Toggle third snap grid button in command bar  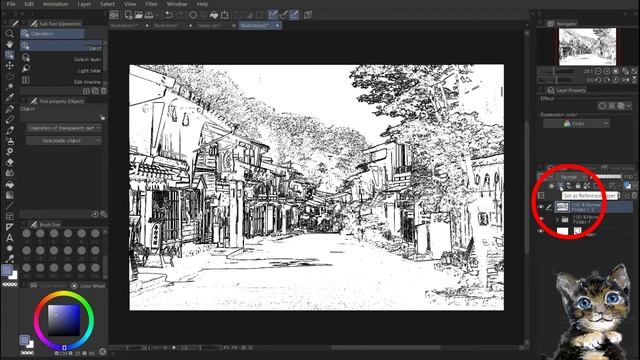click(x=294, y=15)
